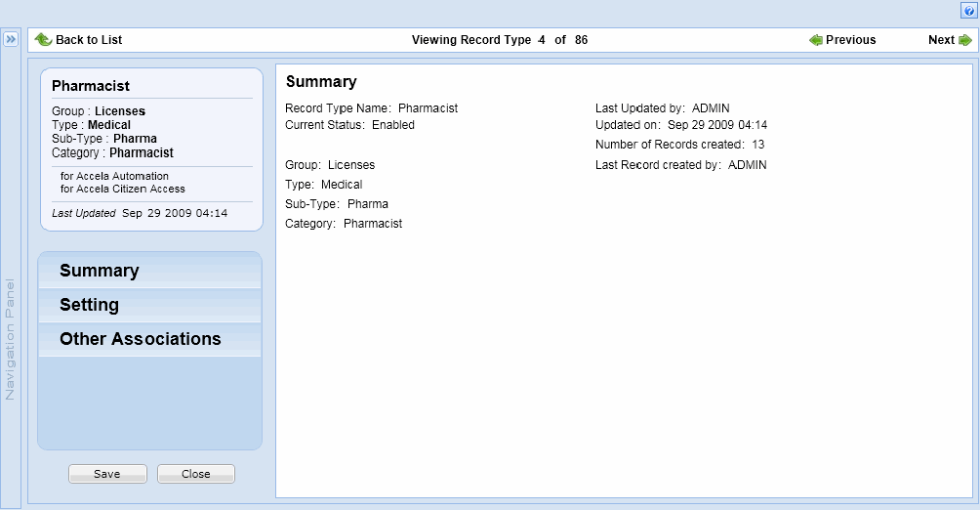
Task: Click the green Back to List arrow icon
Action: tap(43, 40)
